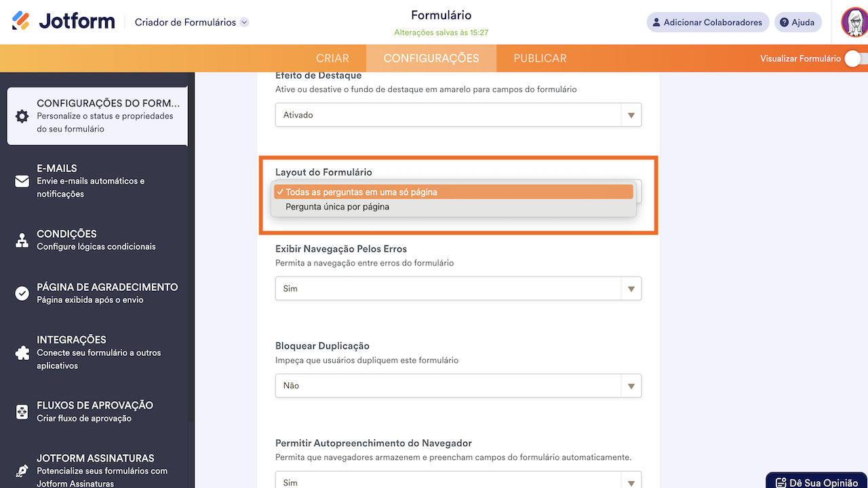Expand the Criador de Formulários chevron
This screenshot has width=868, height=488.
point(244,22)
